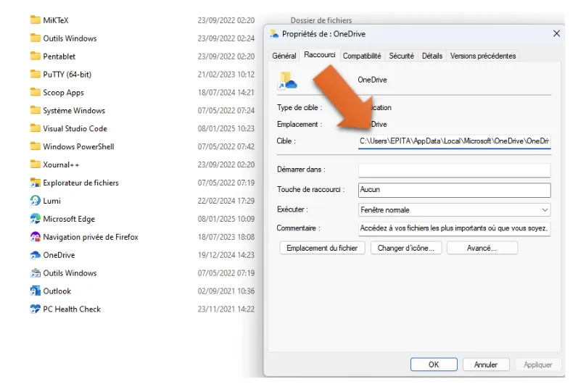Select the OneDrive entry name in the list
The width and height of the screenshot is (586, 392).
coord(59,255)
